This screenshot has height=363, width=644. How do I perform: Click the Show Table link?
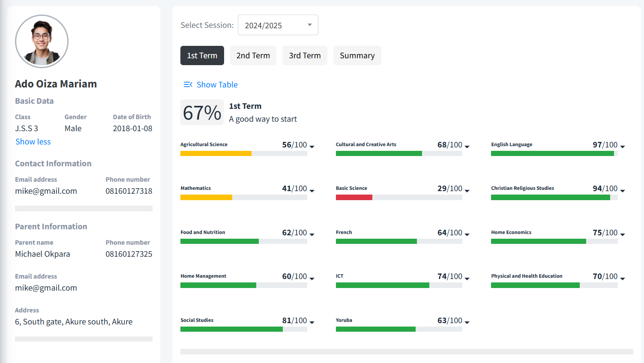click(217, 84)
